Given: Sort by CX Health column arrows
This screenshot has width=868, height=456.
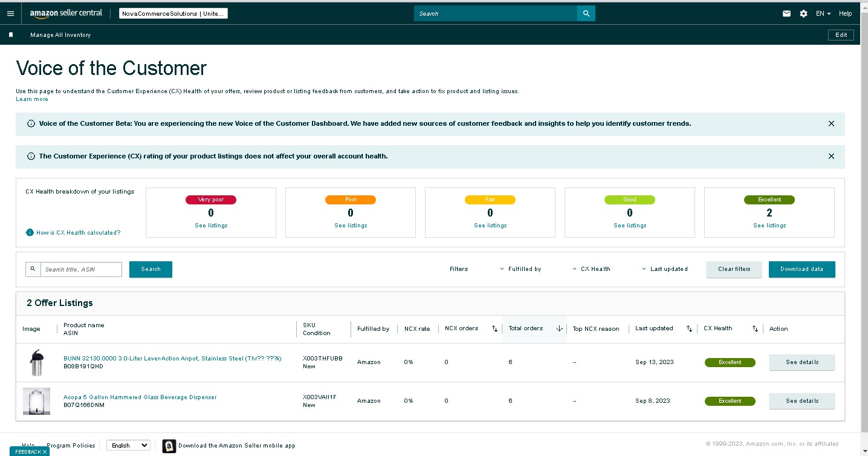Looking at the screenshot, I should click(x=755, y=329).
